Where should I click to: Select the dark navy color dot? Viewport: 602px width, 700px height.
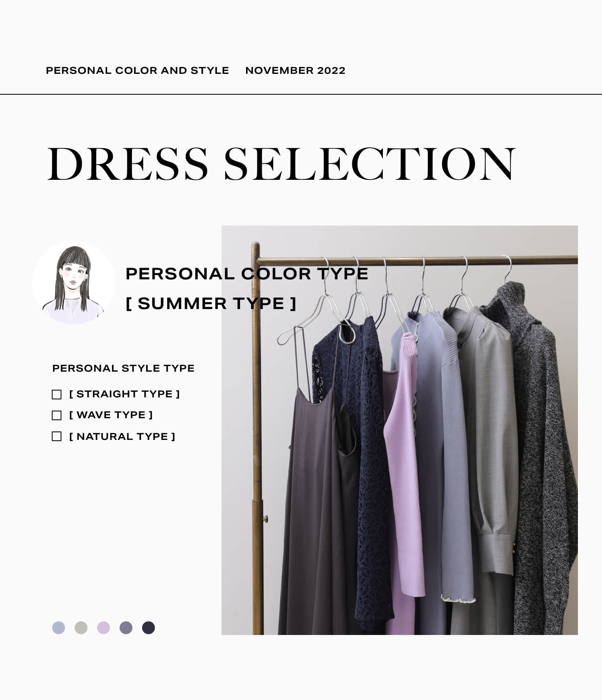coord(148,628)
